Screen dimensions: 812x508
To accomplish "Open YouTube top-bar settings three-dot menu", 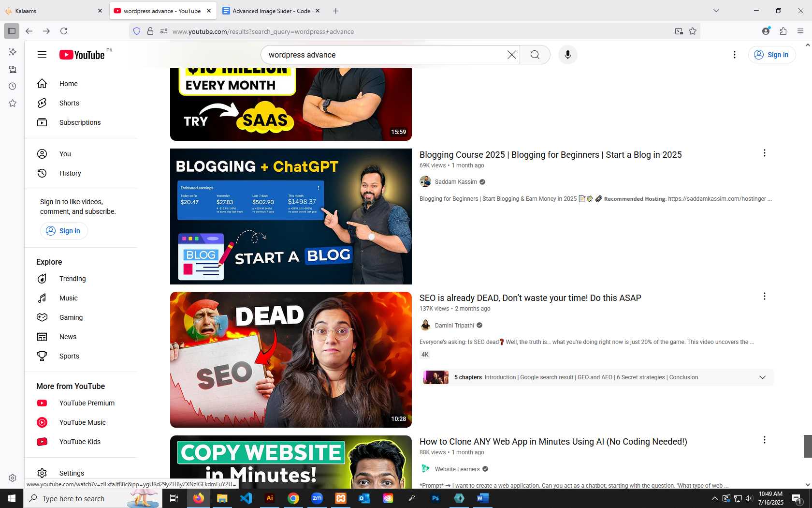I will (735, 55).
